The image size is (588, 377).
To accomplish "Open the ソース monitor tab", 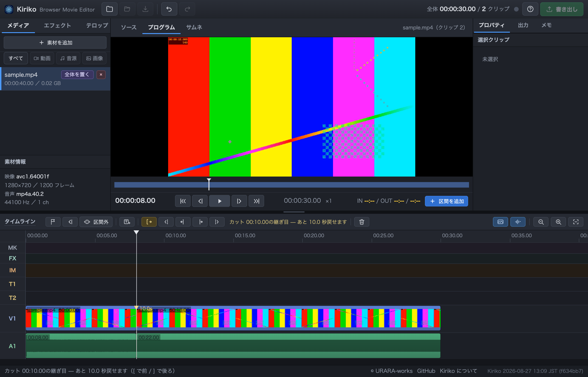I will click(x=129, y=27).
